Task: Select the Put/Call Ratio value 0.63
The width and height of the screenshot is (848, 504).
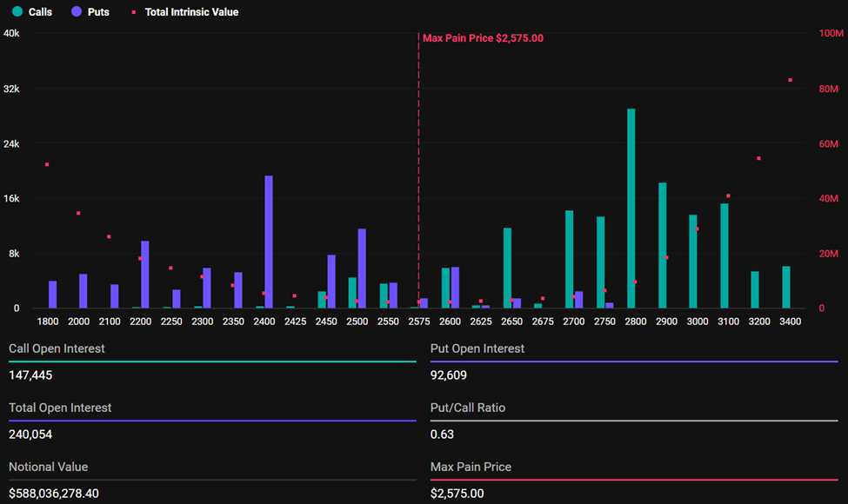Action: 442,434
